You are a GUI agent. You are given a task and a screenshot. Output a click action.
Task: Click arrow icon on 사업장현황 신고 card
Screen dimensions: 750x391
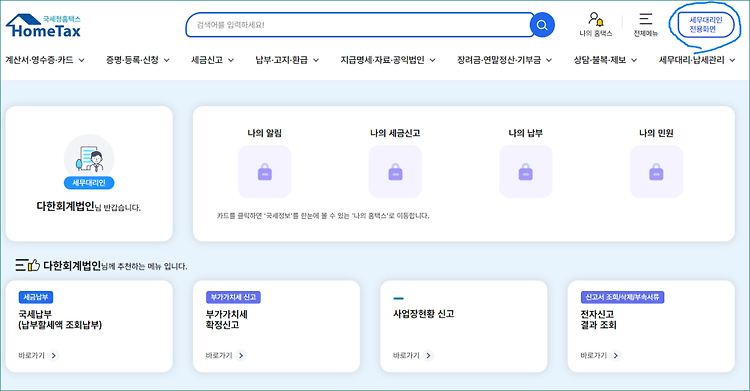[428, 356]
